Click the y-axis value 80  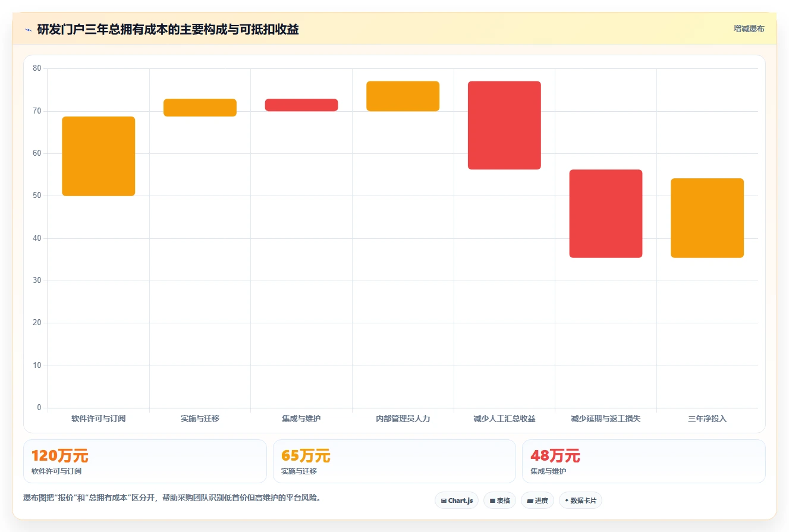[x=37, y=68]
